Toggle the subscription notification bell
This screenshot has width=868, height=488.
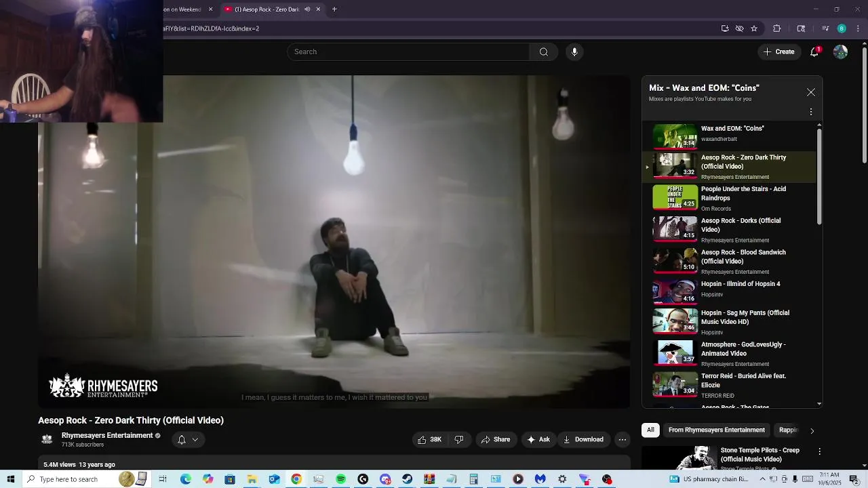(188, 440)
